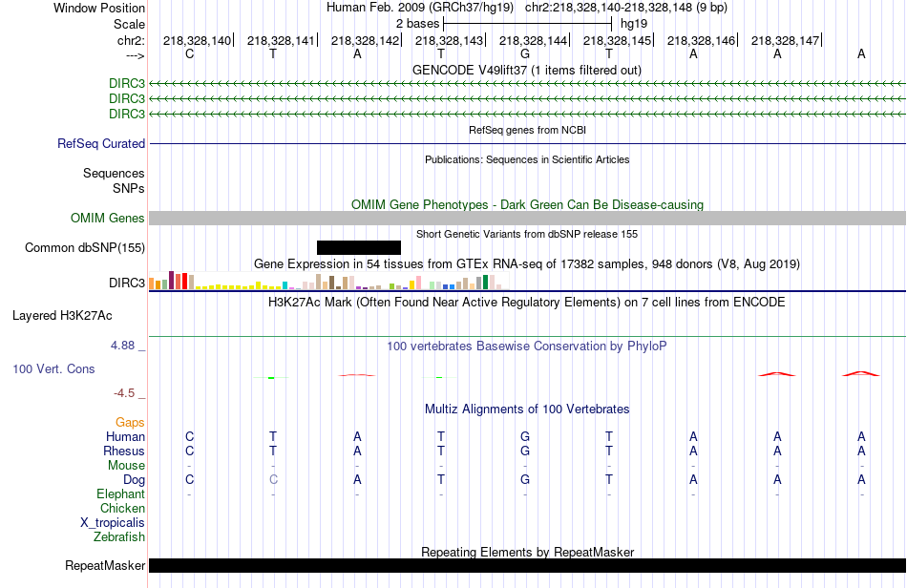The height and width of the screenshot is (588, 907).
Task: Click the 2 bases scale bar
Action: pos(527,24)
